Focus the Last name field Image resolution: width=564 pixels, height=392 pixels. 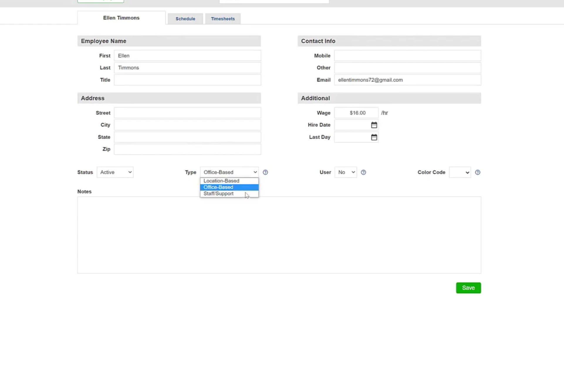point(188,68)
